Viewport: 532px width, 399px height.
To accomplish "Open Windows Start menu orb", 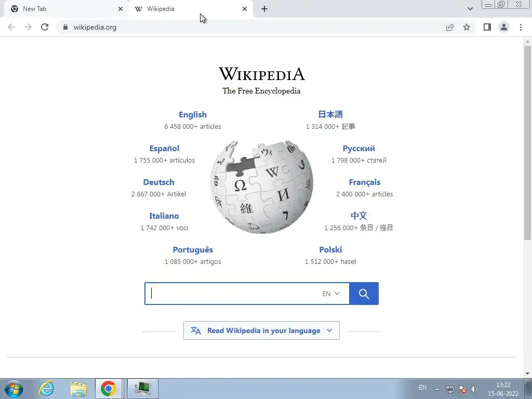I will click(x=14, y=389).
